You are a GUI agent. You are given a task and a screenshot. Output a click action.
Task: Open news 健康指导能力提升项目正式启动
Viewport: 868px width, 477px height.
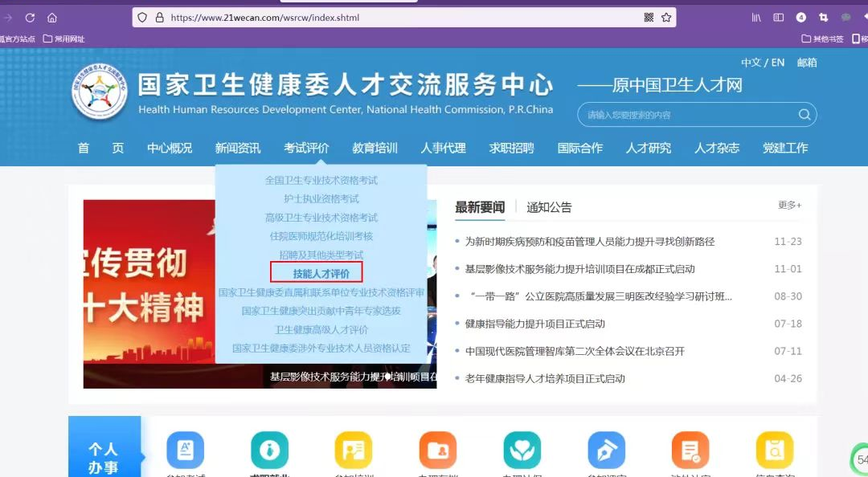pyautogui.click(x=534, y=324)
